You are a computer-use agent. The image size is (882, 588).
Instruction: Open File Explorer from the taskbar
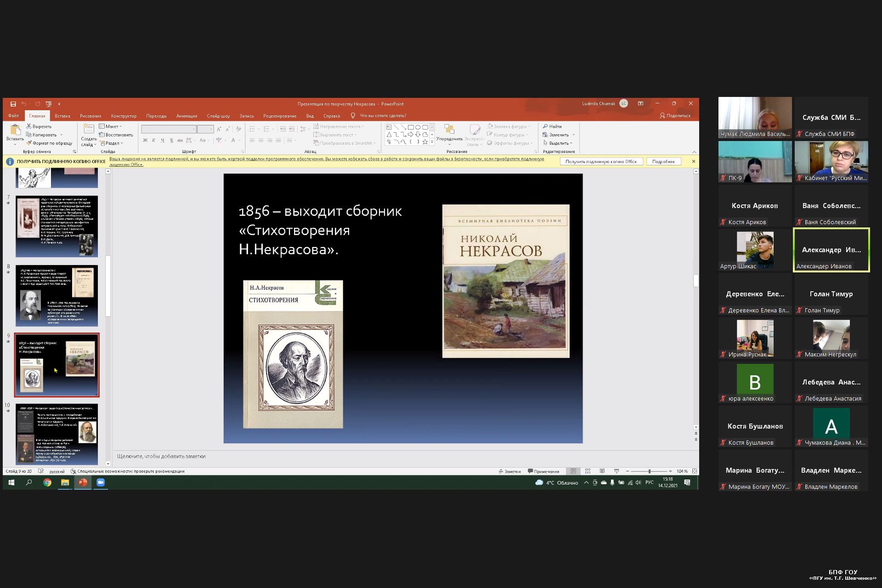coord(65,482)
